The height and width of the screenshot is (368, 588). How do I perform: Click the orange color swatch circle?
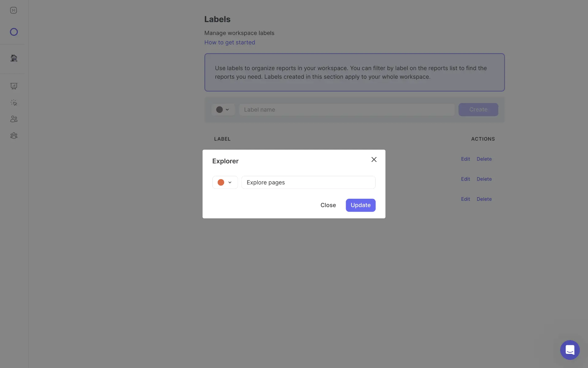(221, 182)
